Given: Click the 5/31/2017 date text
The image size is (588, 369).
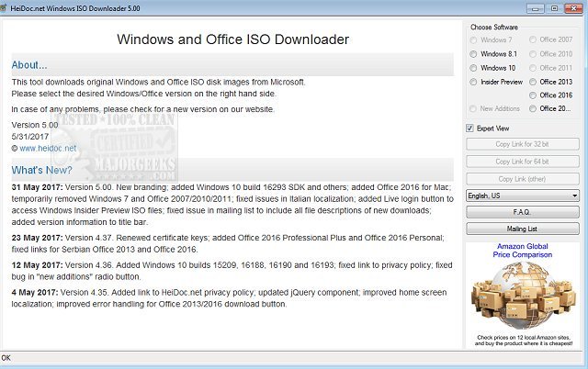Looking at the screenshot, I should click(30, 137).
